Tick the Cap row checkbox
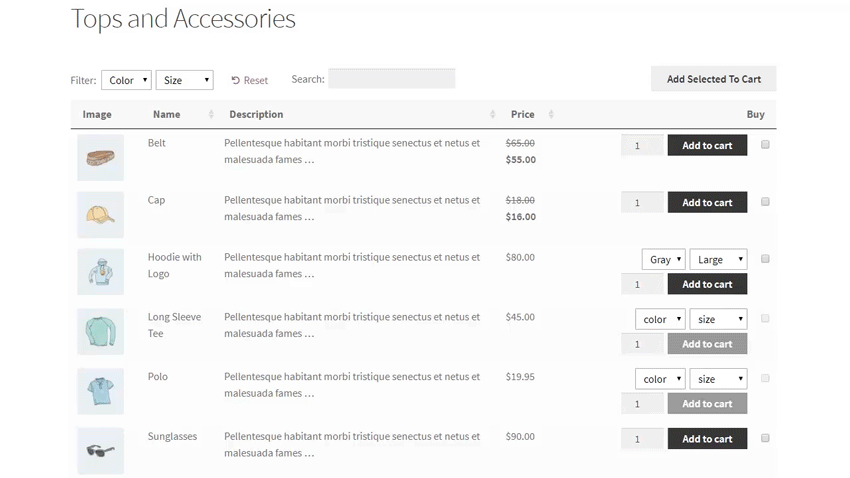This screenshot has height=478, width=850. (765, 202)
